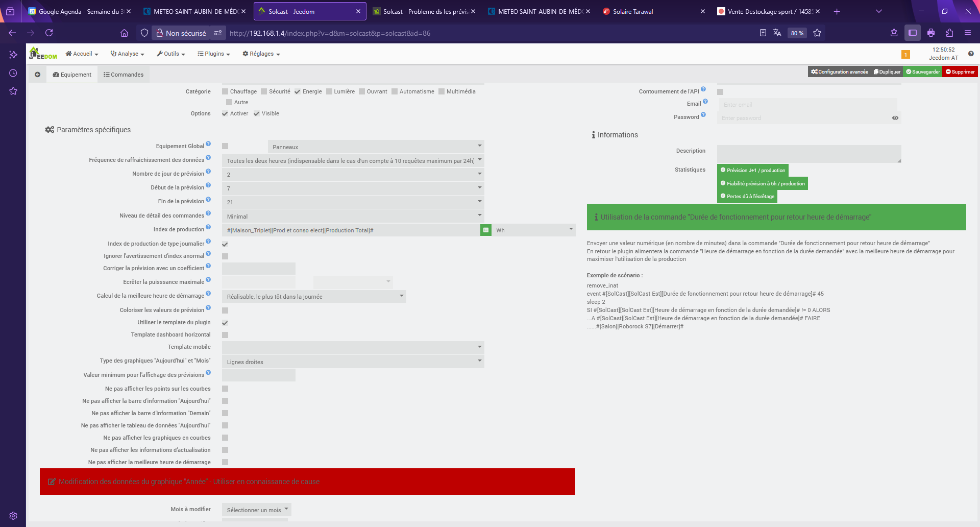This screenshot has width=980, height=527.
Task: Open the browser sidebar toggle icon
Action: 913,33
